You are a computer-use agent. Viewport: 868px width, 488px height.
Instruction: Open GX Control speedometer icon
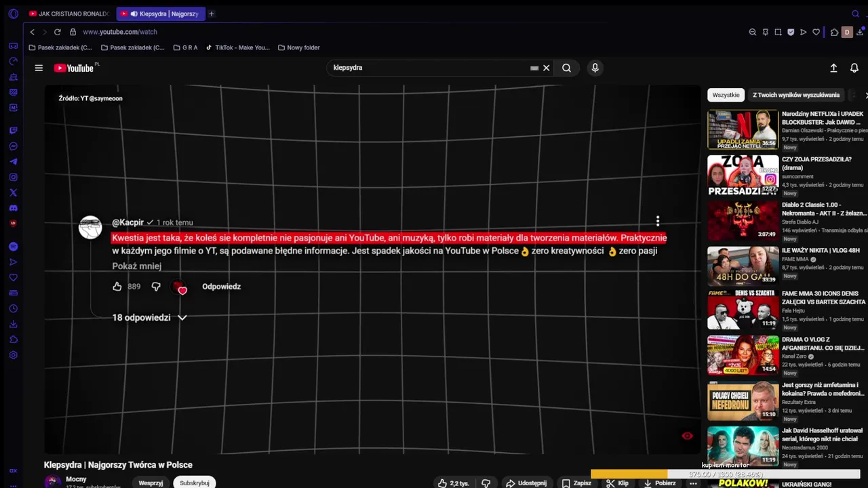13,62
